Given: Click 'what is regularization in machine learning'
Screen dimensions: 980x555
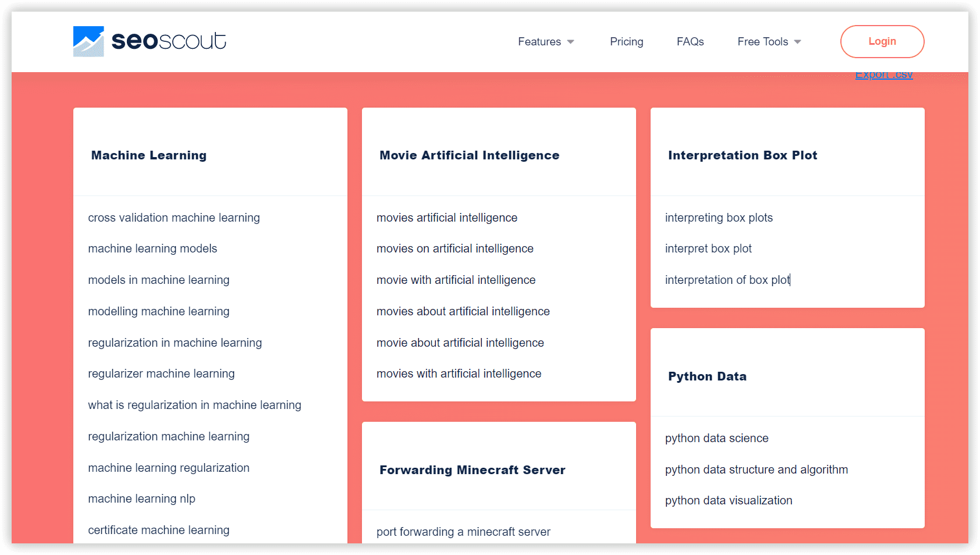Looking at the screenshot, I should point(194,405).
